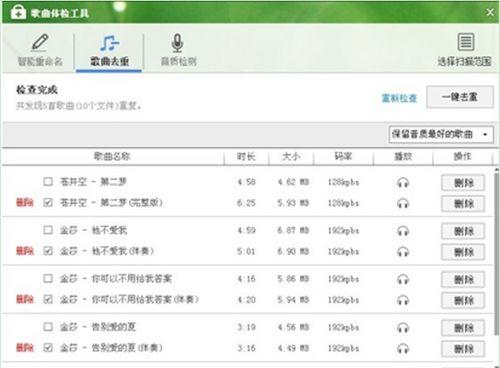This screenshot has width=500, height=368.
Task: Click headphone icon for 金莎 - 他不爱我 (伴奏)
Action: pos(403,252)
